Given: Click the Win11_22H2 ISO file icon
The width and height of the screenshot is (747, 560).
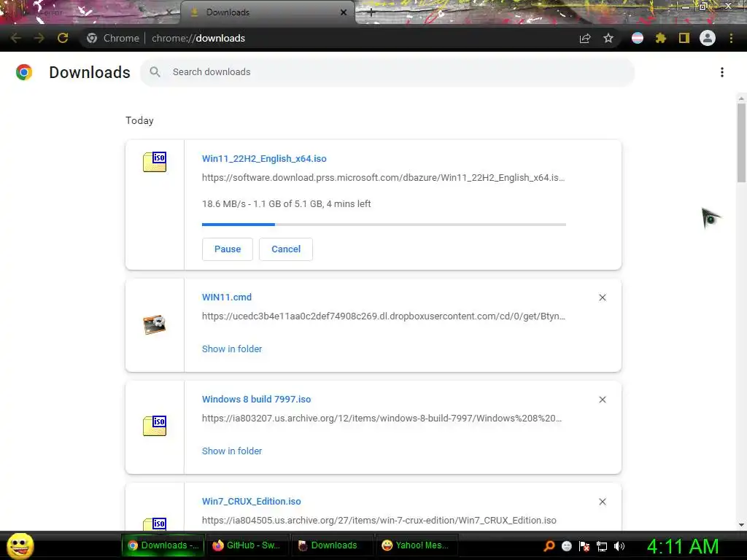Looking at the screenshot, I should (x=155, y=161).
